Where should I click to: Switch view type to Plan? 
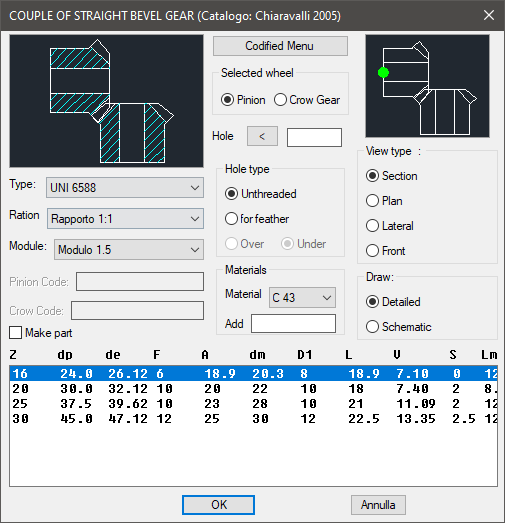click(372, 201)
